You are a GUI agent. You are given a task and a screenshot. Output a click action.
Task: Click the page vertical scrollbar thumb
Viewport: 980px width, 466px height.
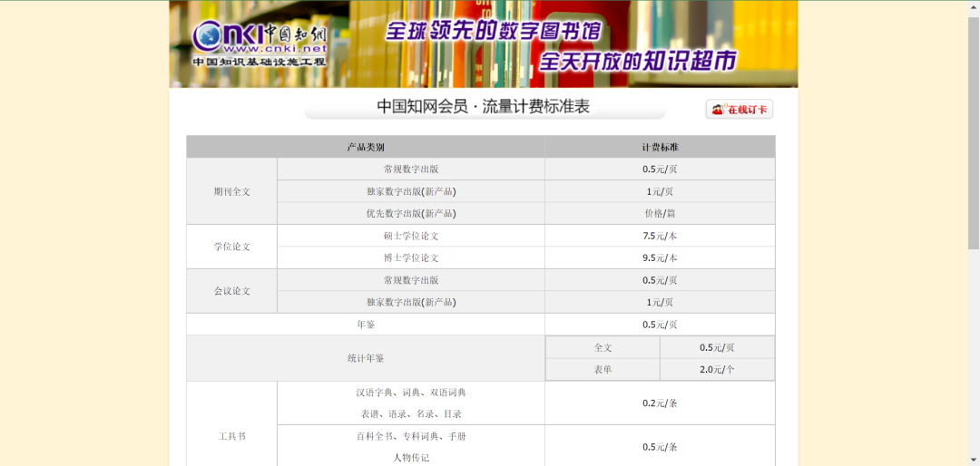tap(974, 133)
